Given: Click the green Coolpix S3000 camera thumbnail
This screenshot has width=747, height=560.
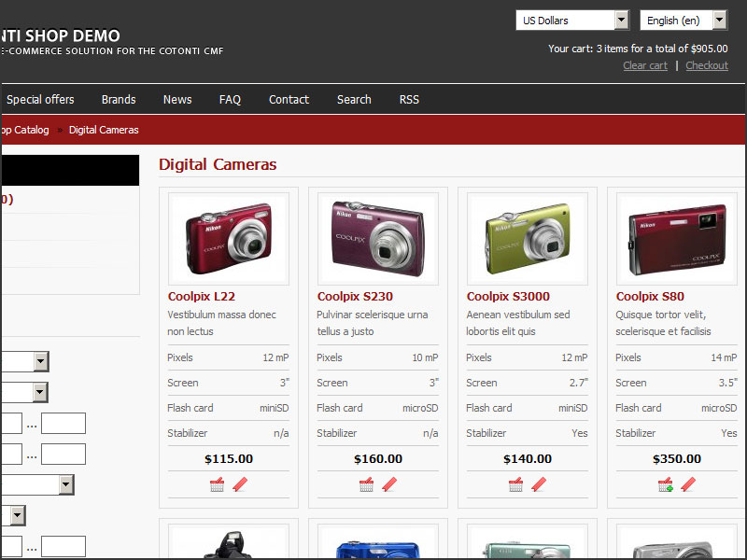Looking at the screenshot, I should point(528,238).
